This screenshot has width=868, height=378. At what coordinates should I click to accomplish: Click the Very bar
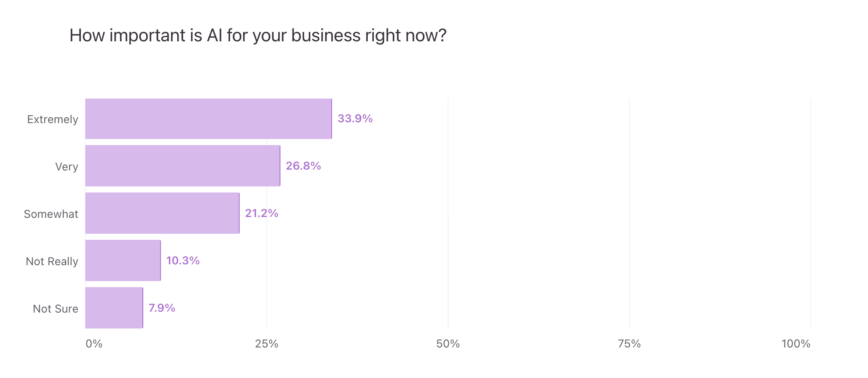coord(183,166)
